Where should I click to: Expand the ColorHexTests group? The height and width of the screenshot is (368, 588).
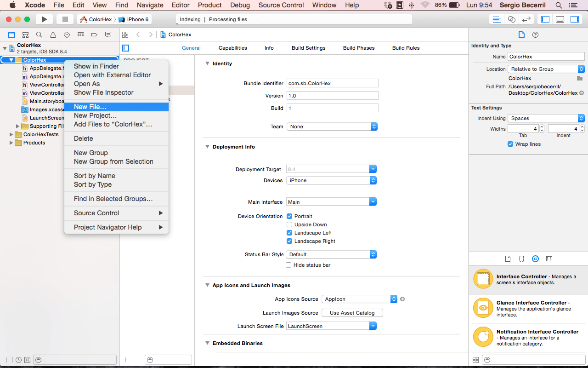pos(11,134)
